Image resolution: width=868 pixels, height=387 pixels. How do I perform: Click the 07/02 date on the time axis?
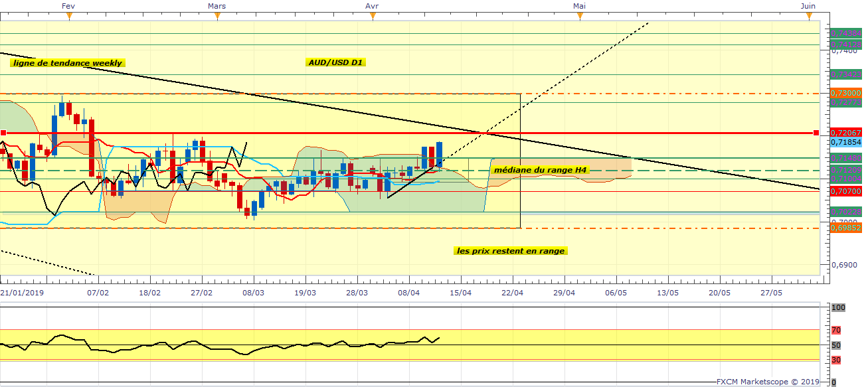[x=98, y=292]
